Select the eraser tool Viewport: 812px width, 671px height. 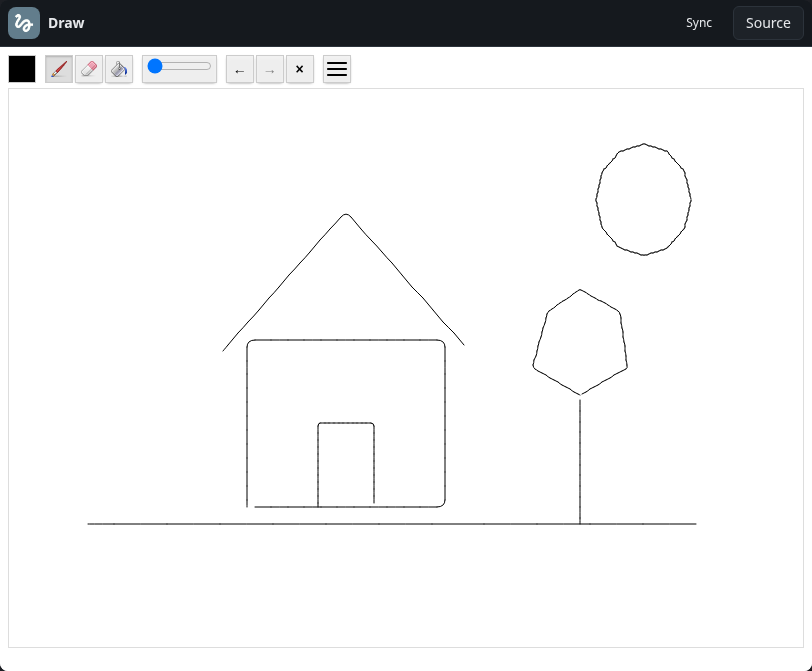click(89, 69)
